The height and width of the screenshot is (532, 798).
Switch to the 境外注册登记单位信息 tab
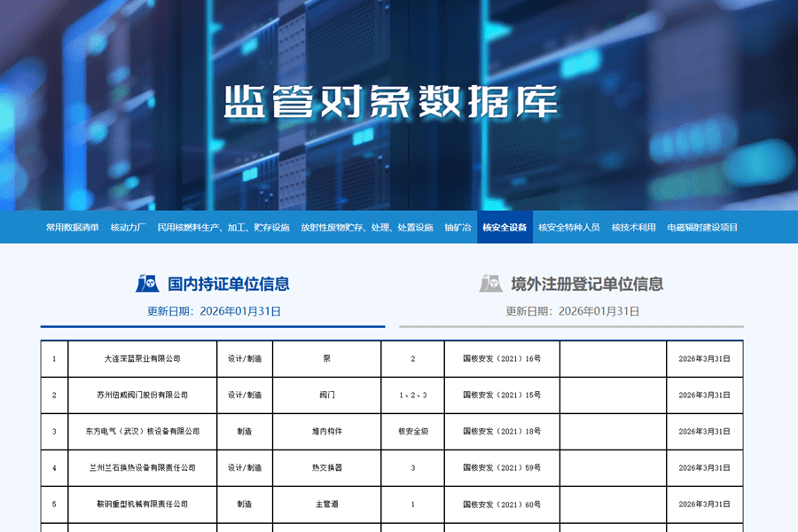tap(586, 284)
